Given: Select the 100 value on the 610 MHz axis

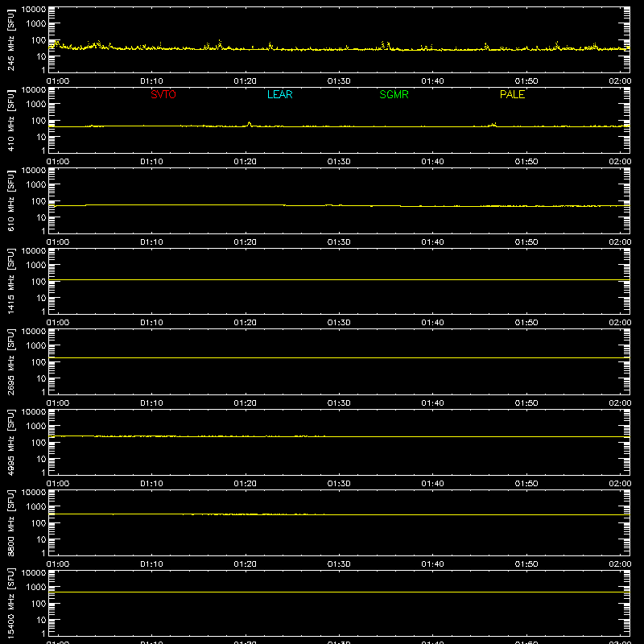Looking at the screenshot, I should click(39, 201).
